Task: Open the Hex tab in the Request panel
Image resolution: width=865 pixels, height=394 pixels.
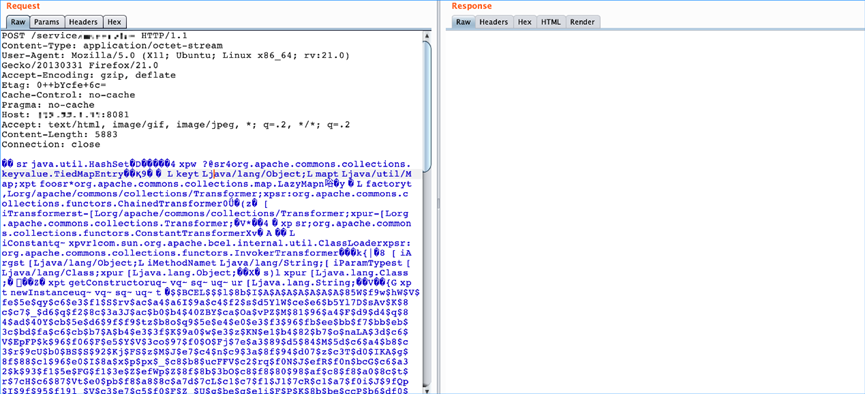Action: pyautogui.click(x=114, y=22)
